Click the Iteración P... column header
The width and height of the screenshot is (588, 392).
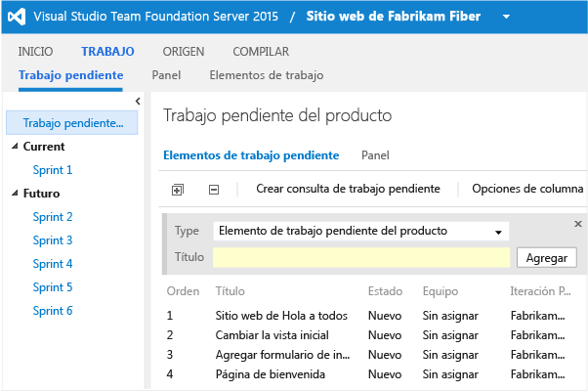(540, 291)
